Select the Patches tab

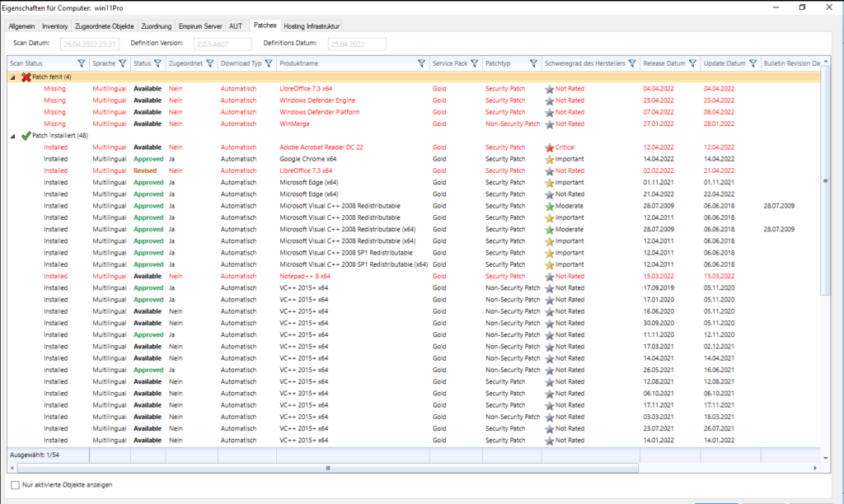point(265,26)
